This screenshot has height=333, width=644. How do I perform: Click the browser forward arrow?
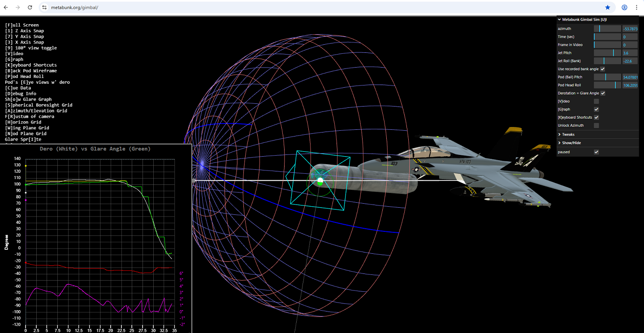[17, 8]
